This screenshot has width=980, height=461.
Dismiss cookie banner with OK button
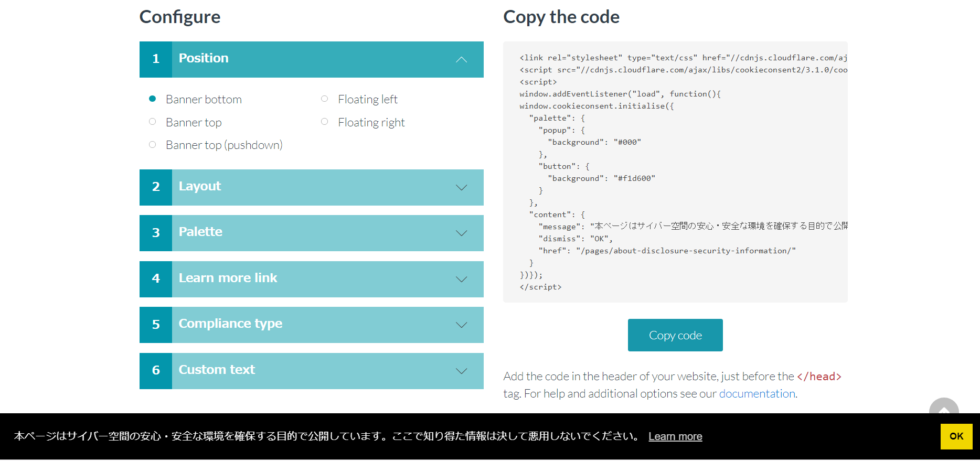click(956, 436)
